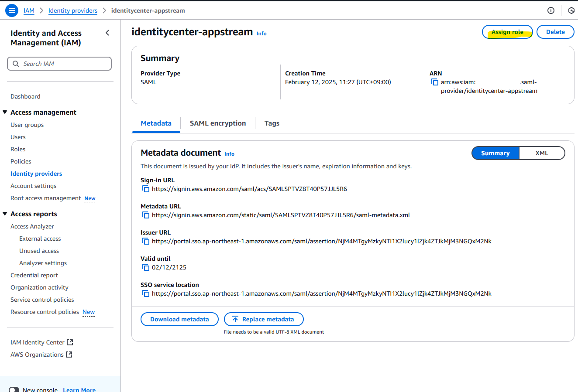Switch metadata document to XML view
This screenshot has width=578, height=392.
542,153
